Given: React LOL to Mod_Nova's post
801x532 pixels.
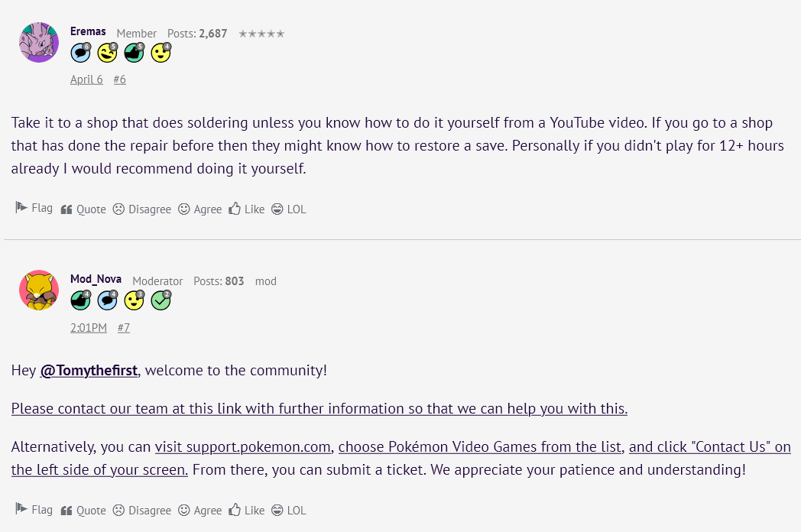Looking at the screenshot, I should [x=288, y=510].
